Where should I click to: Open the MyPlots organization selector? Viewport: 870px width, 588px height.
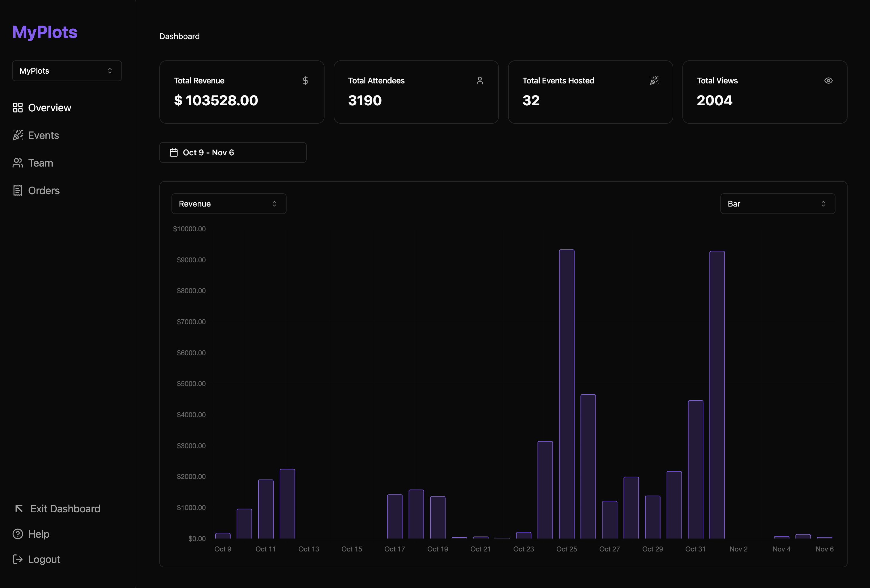pos(67,71)
